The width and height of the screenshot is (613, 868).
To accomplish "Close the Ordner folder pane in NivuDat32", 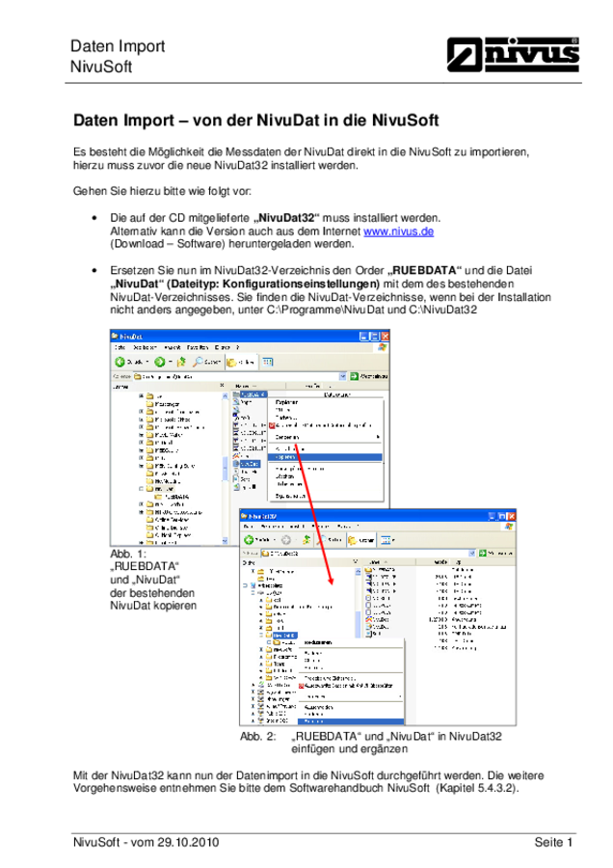I will click(356, 561).
